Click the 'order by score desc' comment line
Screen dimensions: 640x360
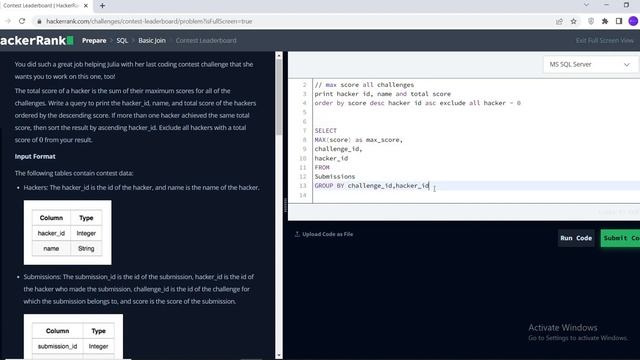417,103
